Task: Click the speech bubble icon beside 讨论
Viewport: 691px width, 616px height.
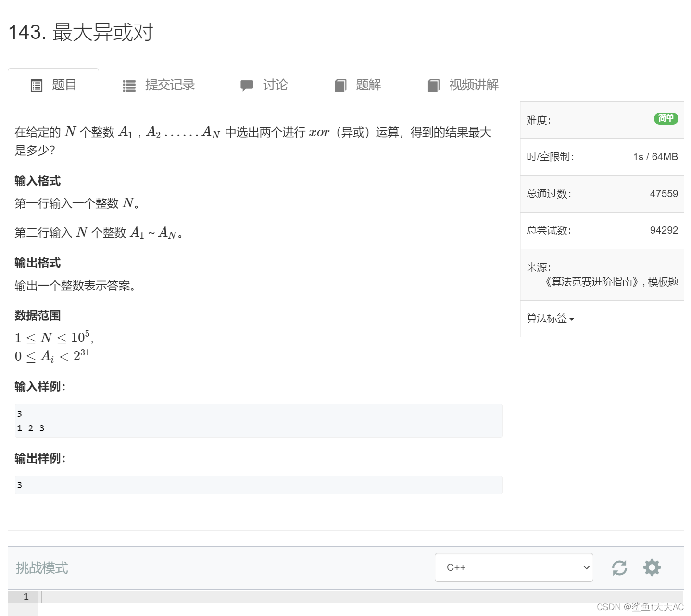Action: [x=247, y=85]
